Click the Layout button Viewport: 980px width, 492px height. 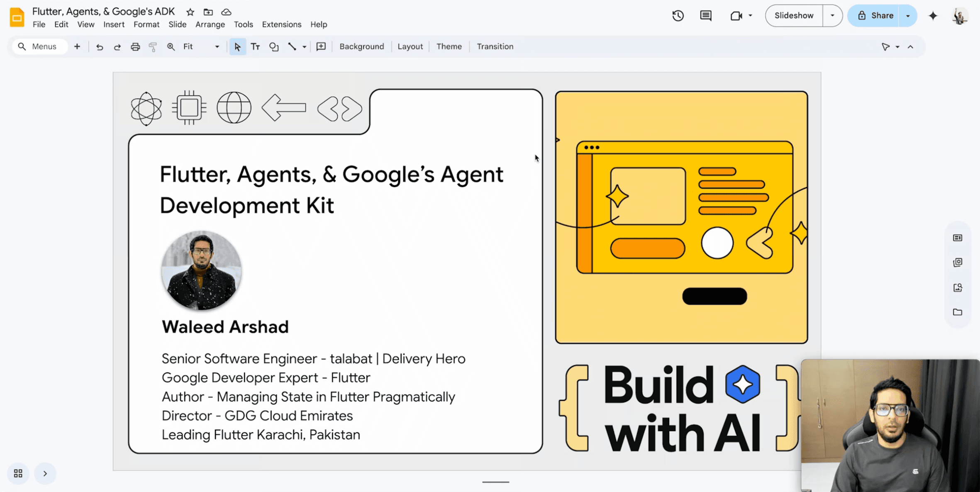410,46
